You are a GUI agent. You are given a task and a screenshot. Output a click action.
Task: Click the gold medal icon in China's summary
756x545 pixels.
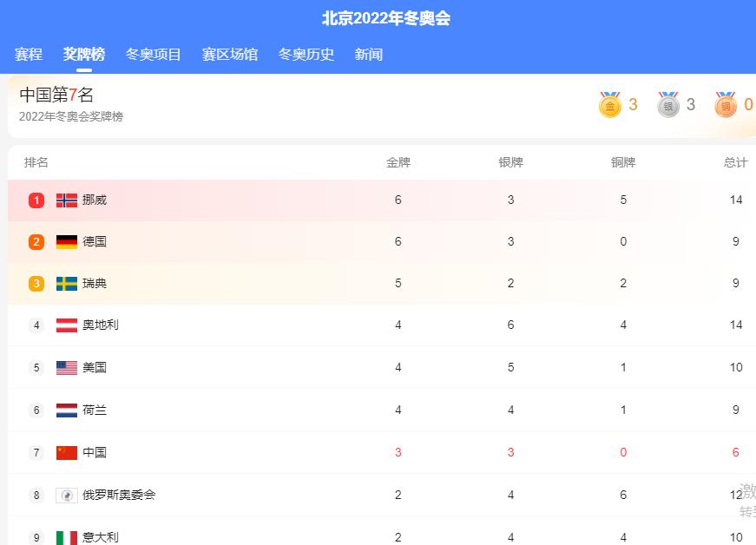point(610,104)
